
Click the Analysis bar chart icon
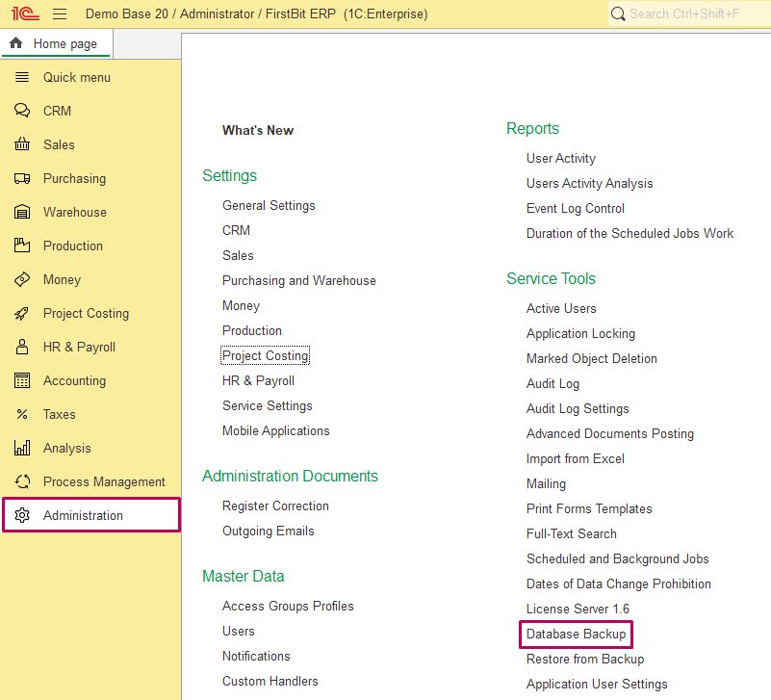pos(22,448)
